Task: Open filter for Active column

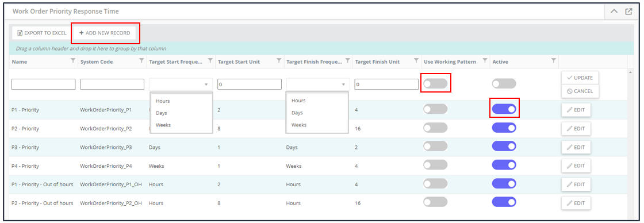Action: point(553,61)
